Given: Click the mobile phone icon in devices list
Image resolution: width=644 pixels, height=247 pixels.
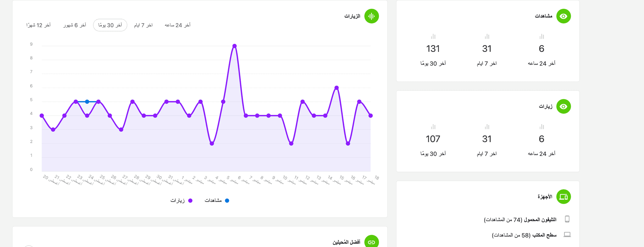Looking at the screenshot, I should 567,219.
